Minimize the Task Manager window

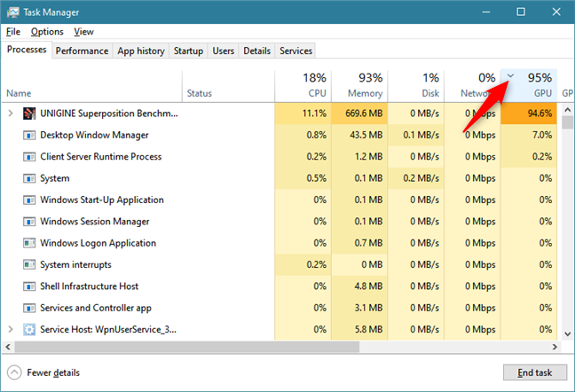point(486,12)
